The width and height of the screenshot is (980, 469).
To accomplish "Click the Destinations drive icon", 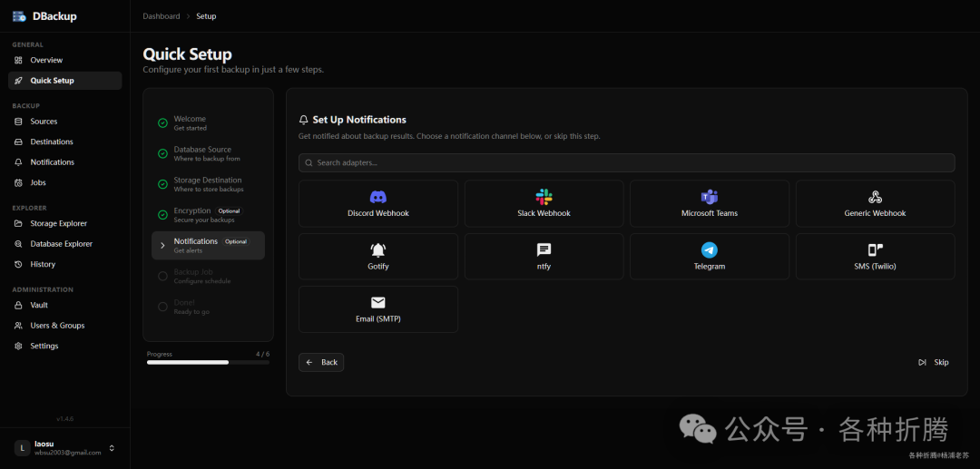I will (x=18, y=142).
